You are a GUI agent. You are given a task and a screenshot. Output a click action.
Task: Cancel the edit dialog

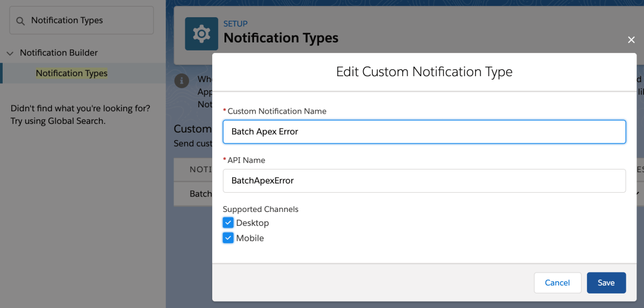pyautogui.click(x=557, y=283)
